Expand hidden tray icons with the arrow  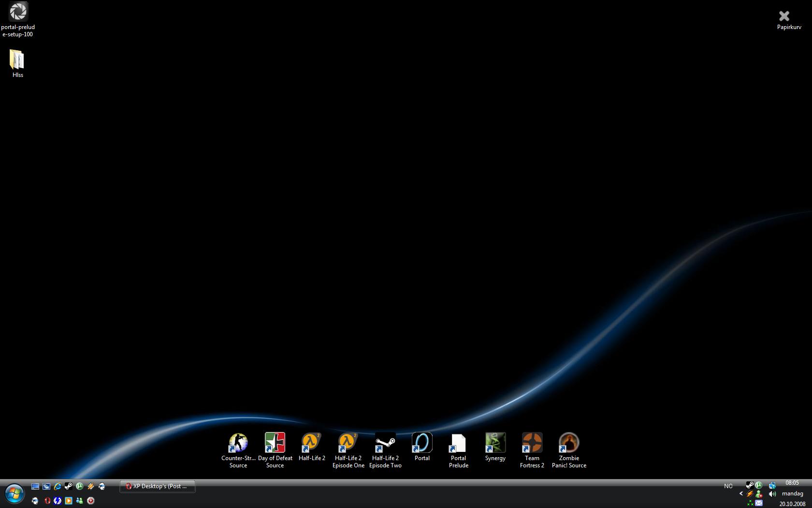pyautogui.click(x=741, y=493)
